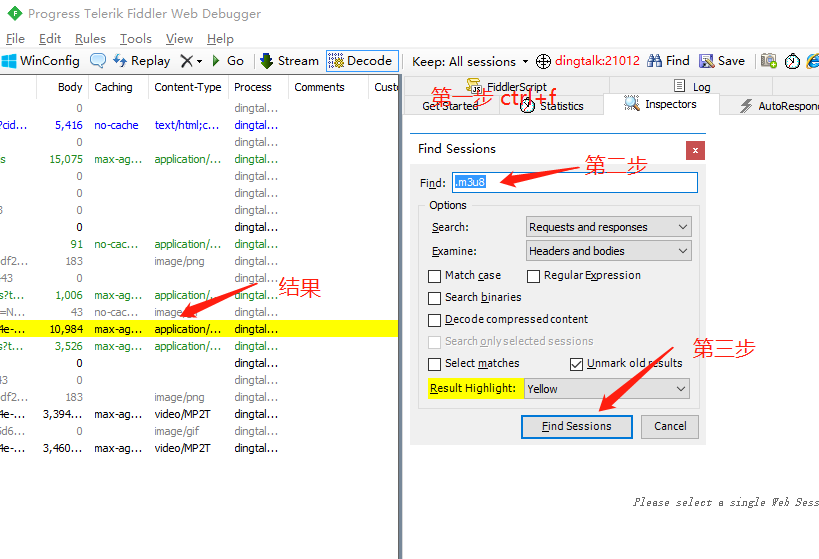Switch to the Log tab
819x559 pixels.
coord(692,86)
